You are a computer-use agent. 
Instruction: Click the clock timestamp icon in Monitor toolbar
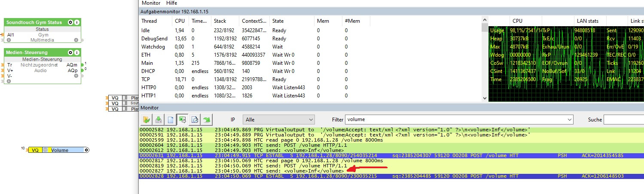pos(195,119)
